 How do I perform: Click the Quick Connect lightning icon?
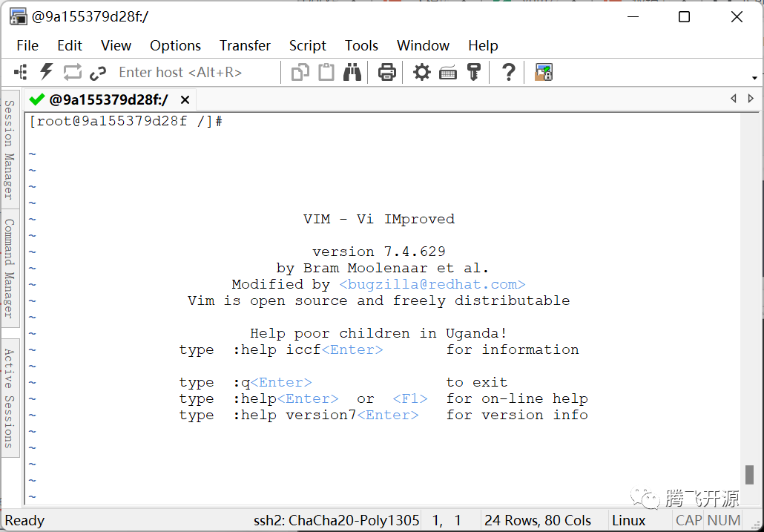[46, 72]
